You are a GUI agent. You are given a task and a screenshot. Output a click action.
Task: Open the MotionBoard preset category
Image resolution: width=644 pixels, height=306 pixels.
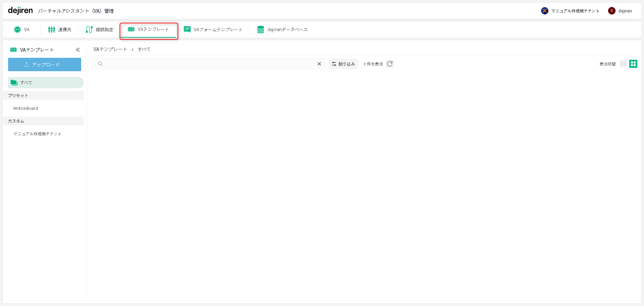click(25, 108)
